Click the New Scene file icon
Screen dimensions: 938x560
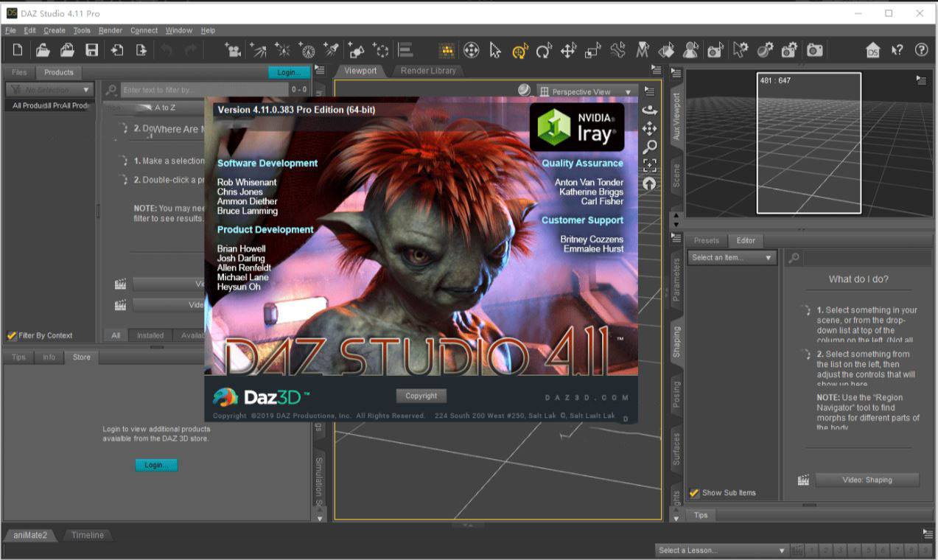coord(18,50)
